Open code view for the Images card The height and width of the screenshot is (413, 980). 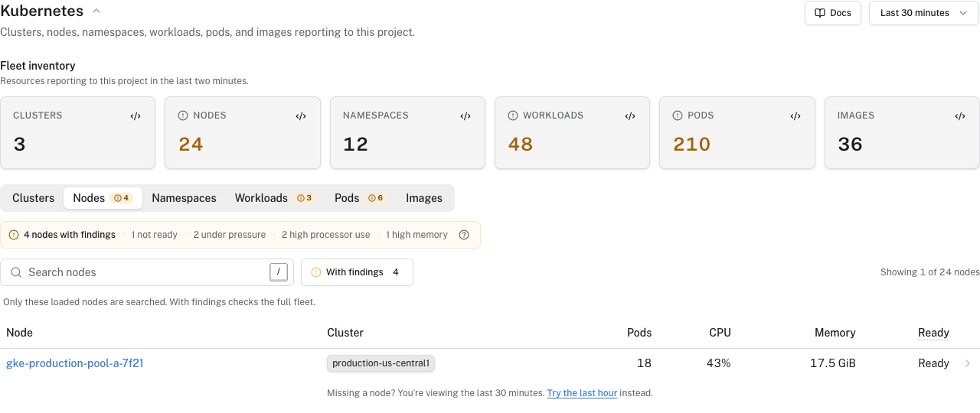[x=960, y=116]
